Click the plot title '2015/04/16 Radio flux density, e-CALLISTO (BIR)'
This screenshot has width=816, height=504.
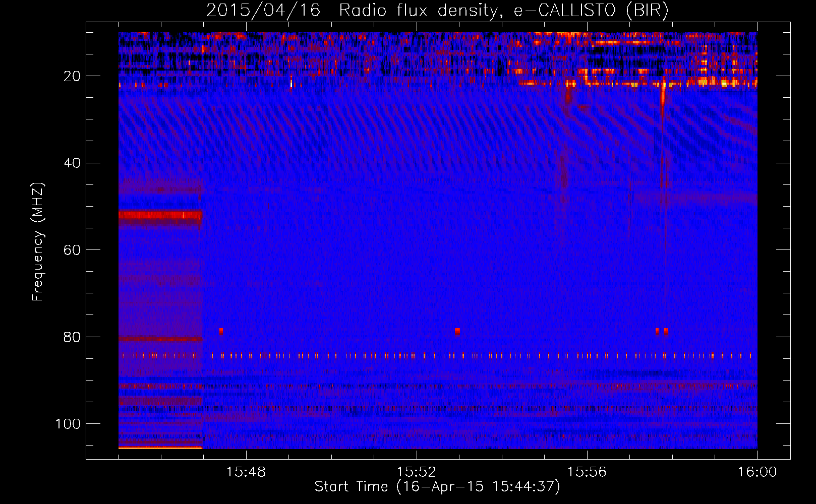point(437,11)
